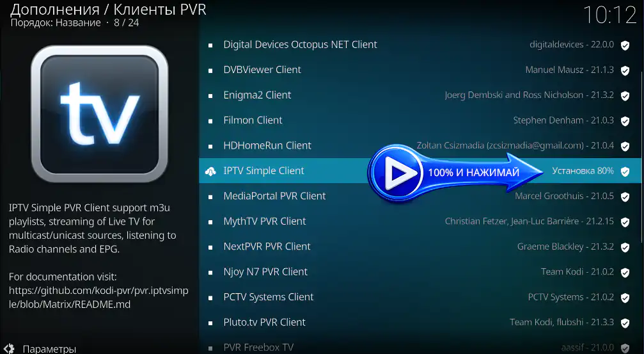The image size is (644, 354).
Task: Click the Дополнения / Клиенты PVR heading
Action: 108,9
